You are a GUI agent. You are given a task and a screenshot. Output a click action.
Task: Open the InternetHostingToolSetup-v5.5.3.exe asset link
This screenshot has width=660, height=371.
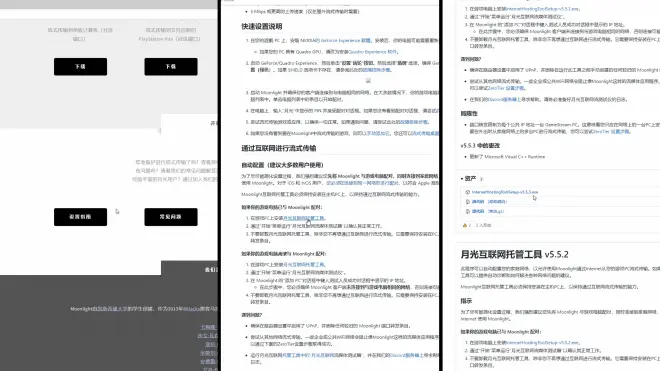(505, 192)
